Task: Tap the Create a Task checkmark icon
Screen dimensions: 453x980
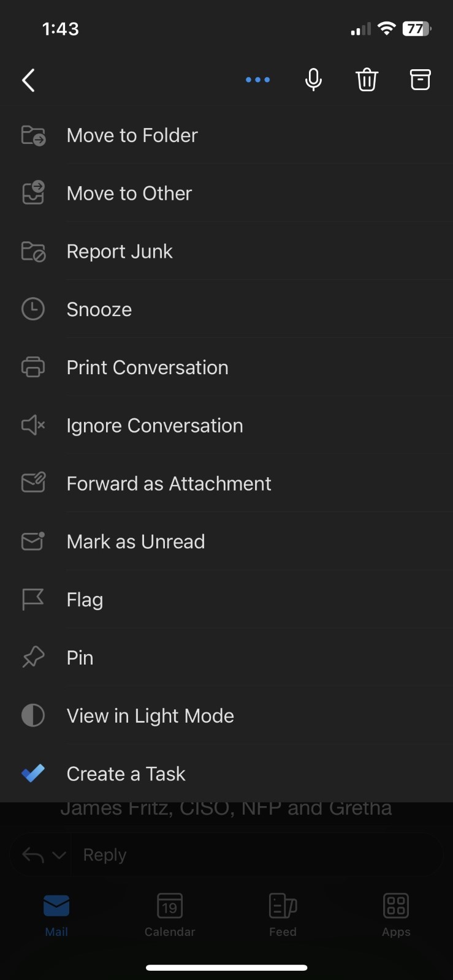Action: pyautogui.click(x=33, y=774)
